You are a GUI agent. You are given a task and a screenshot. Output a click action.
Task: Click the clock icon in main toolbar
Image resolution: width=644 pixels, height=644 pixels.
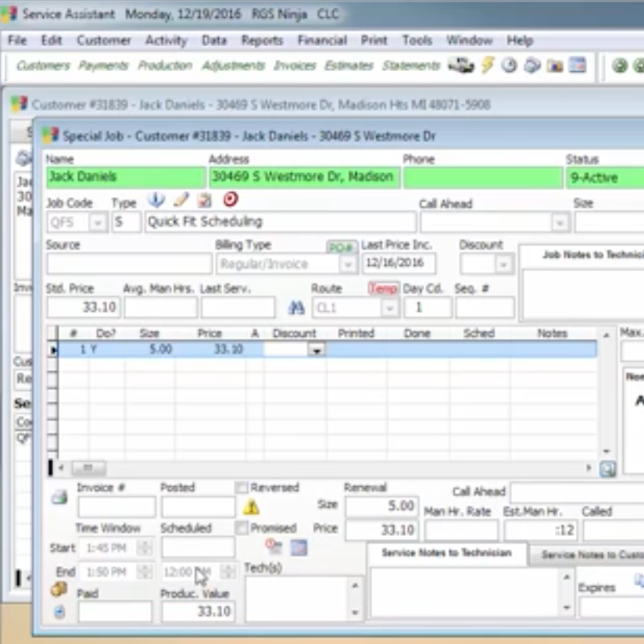coord(510,66)
